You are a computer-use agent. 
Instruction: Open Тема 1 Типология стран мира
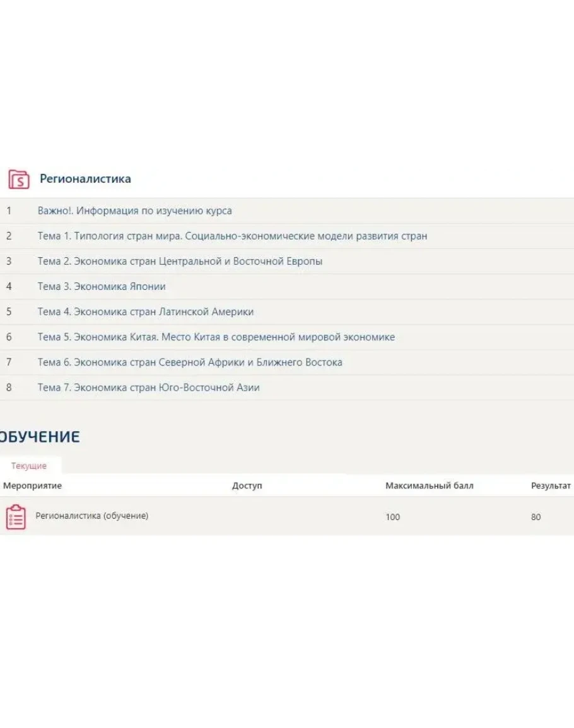click(232, 236)
